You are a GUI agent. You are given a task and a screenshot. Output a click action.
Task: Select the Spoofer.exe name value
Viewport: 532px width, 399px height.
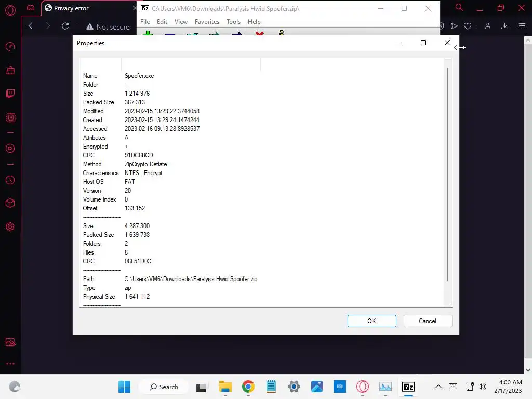tap(139, 76)
